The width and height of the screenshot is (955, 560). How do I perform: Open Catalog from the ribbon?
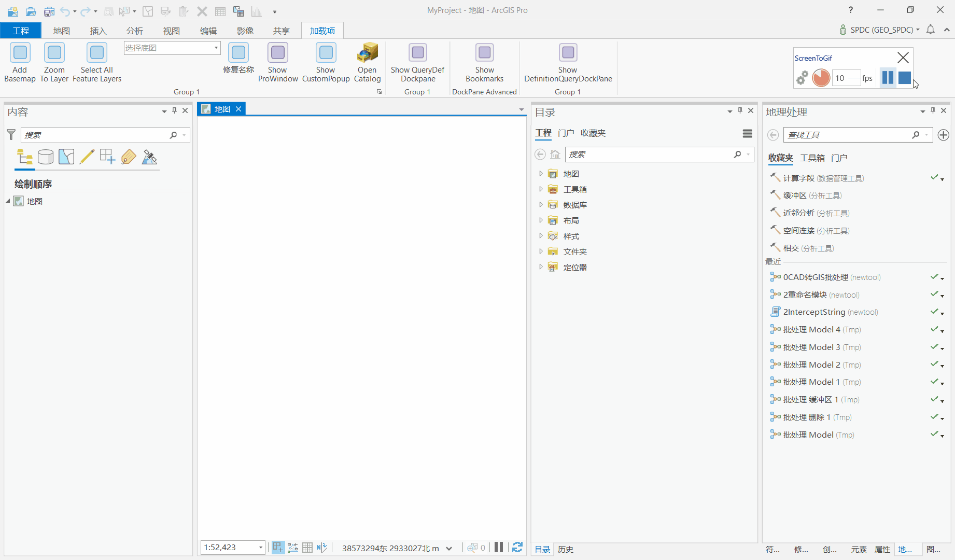point(367,62)
